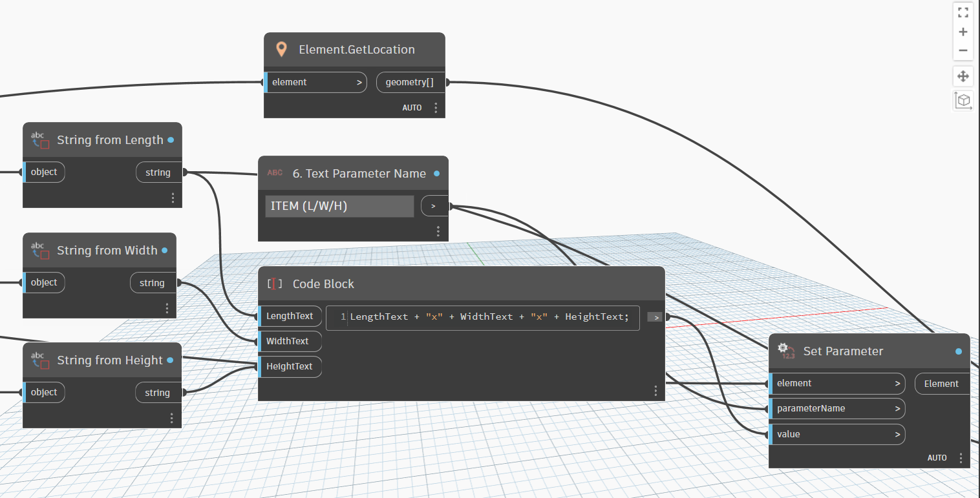This screenshot has height=498, width=980.
Task: Click the abc icon on String from Width node
Action: coord(39,250)
